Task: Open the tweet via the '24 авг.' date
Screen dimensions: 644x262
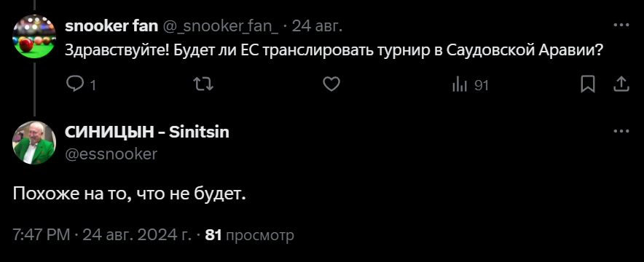Action: [317, 27]
